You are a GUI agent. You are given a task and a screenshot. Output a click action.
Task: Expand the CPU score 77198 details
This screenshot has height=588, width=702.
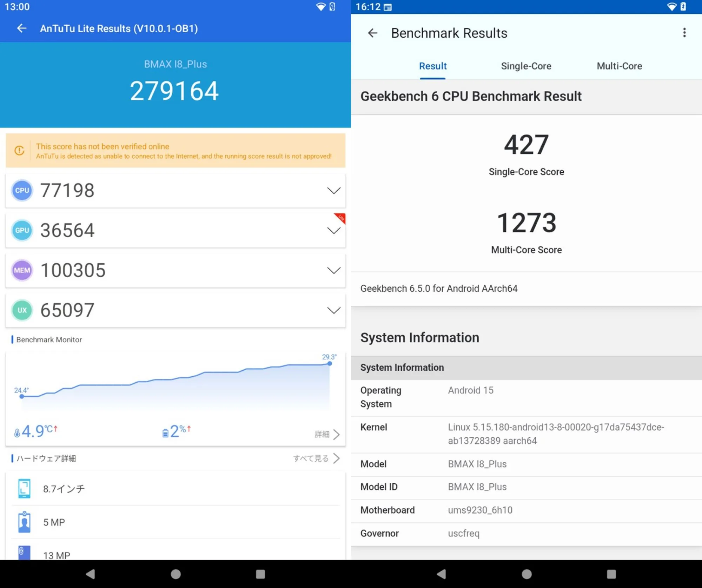[333, 191]
